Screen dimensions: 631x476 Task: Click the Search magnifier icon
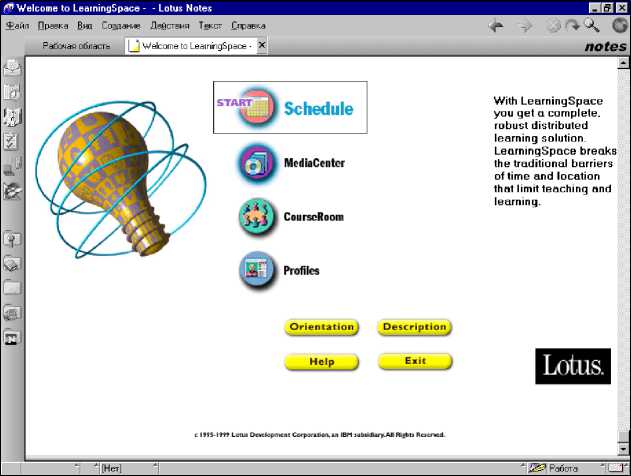tap(592, 25)
